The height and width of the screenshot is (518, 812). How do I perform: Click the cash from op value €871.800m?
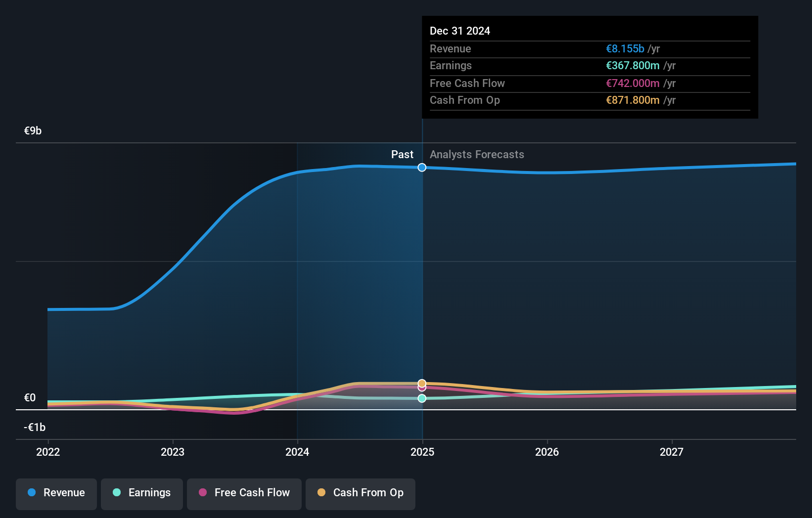click(632, 100)
